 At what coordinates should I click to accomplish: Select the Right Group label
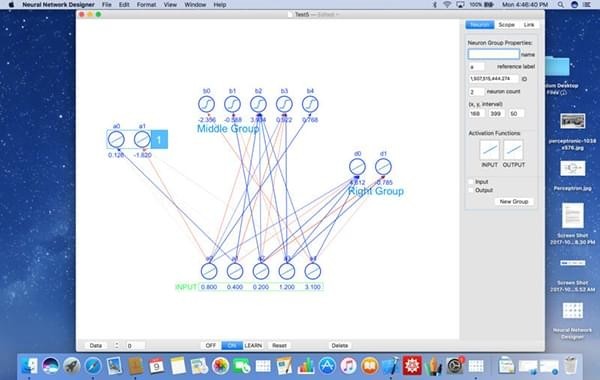click(x=376, y=191)
